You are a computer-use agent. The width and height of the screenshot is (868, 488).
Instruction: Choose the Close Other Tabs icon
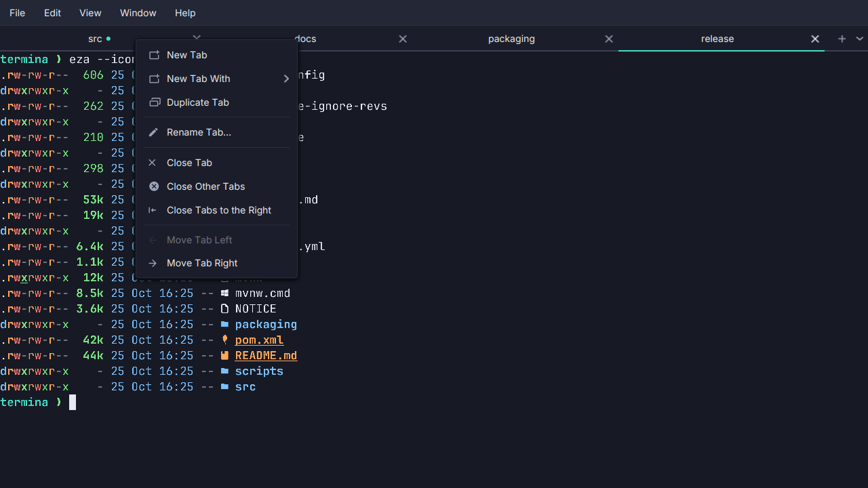point(154,186)
